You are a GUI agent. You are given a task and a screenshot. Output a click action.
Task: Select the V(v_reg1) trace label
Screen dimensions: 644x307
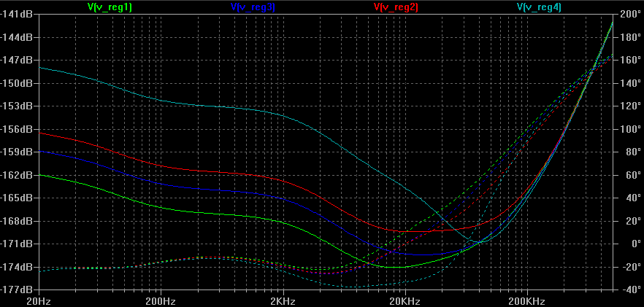point(110,7)
